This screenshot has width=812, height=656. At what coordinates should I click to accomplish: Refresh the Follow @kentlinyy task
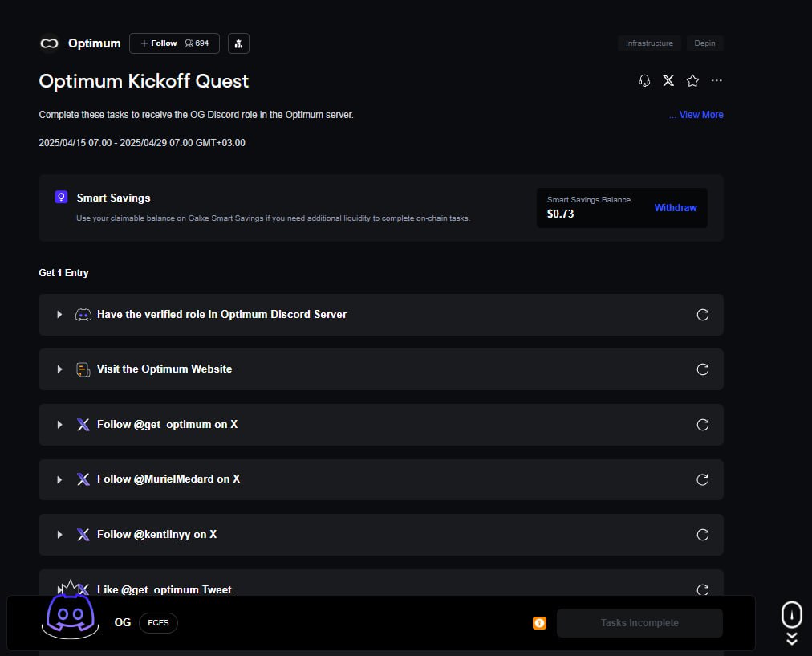click(x=702, y=535)
